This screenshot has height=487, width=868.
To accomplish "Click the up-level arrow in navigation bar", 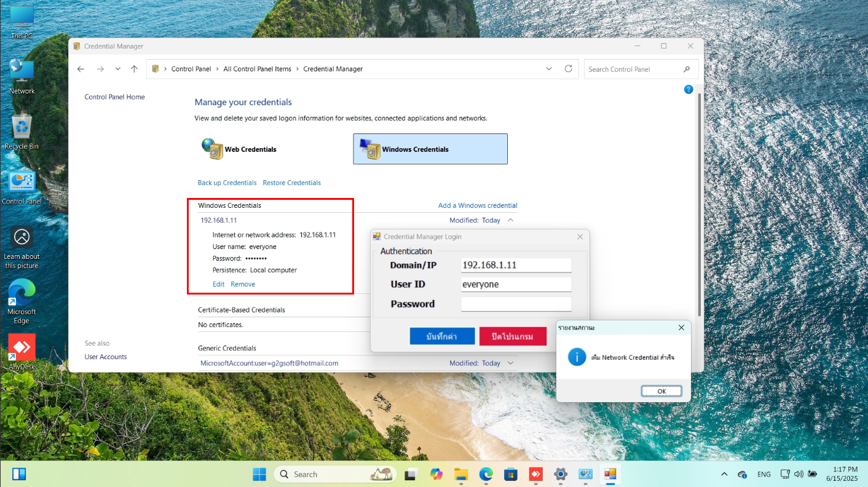I will [x=134, y=69].
